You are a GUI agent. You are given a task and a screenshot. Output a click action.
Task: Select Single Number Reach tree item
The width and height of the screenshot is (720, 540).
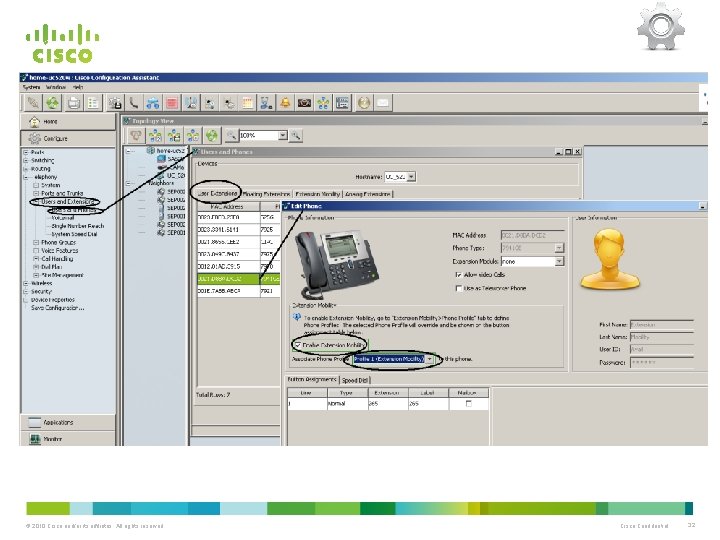tap(78, 226)
